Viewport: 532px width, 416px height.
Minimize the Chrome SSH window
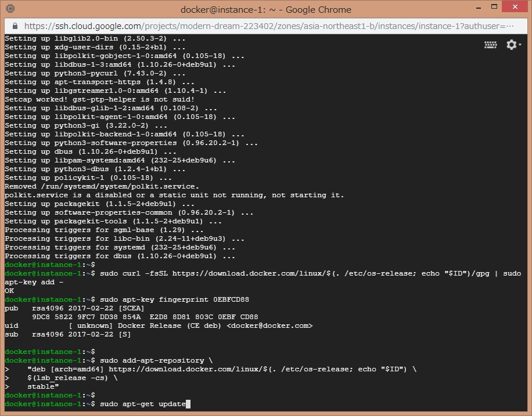[x=479, y=7]
